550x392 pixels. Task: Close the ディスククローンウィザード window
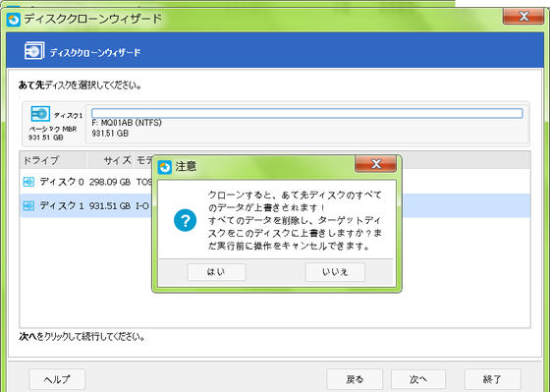[523, 16]
